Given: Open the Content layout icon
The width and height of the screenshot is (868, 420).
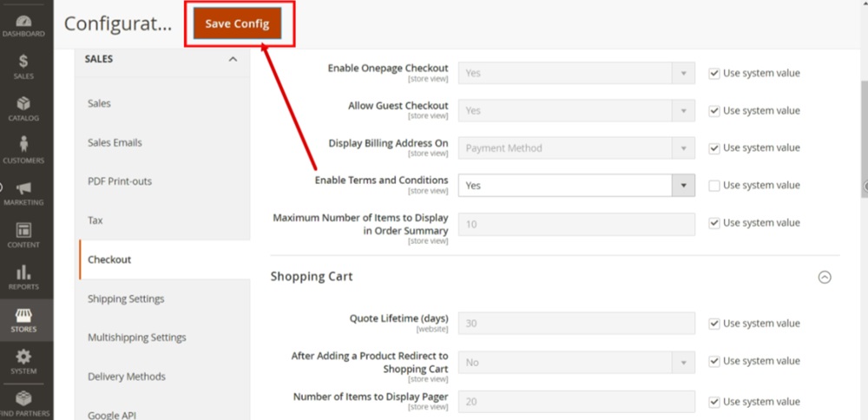Looking at the screenshot, I should tap(23, 234).
